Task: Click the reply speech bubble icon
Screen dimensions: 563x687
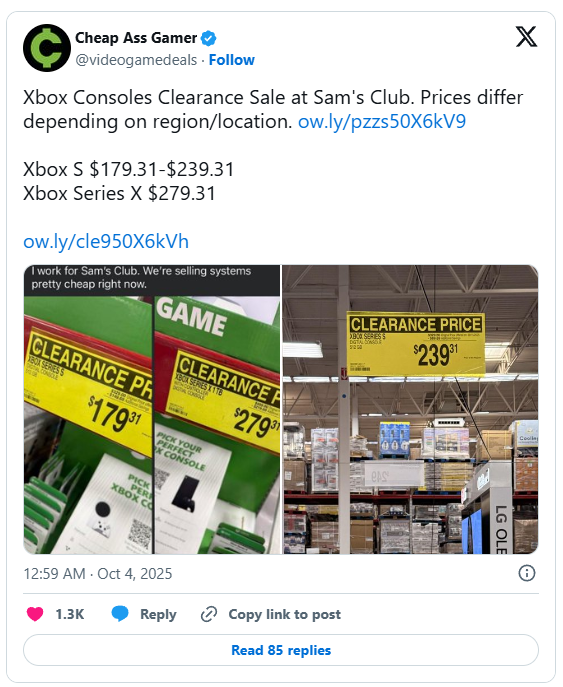Action: point(120,614)
